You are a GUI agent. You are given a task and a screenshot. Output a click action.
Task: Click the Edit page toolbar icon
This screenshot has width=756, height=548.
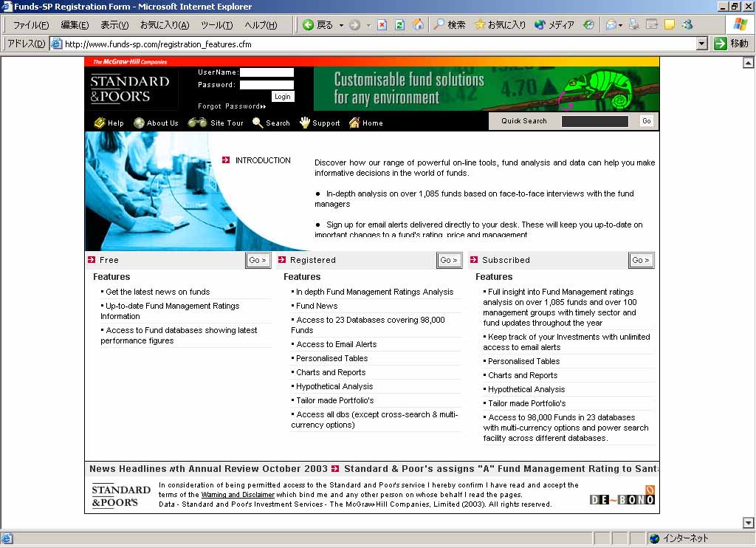pyautogui.click(x=652, y=25)
